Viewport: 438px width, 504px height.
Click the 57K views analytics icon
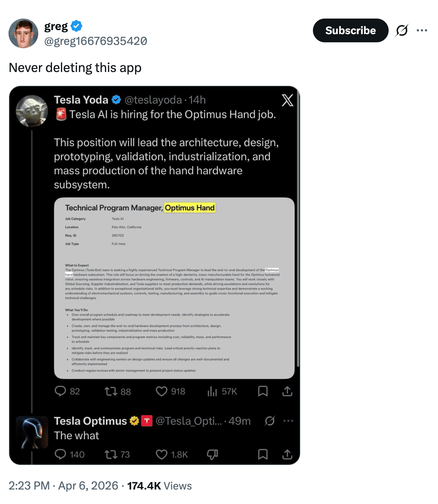pos(212,391)
